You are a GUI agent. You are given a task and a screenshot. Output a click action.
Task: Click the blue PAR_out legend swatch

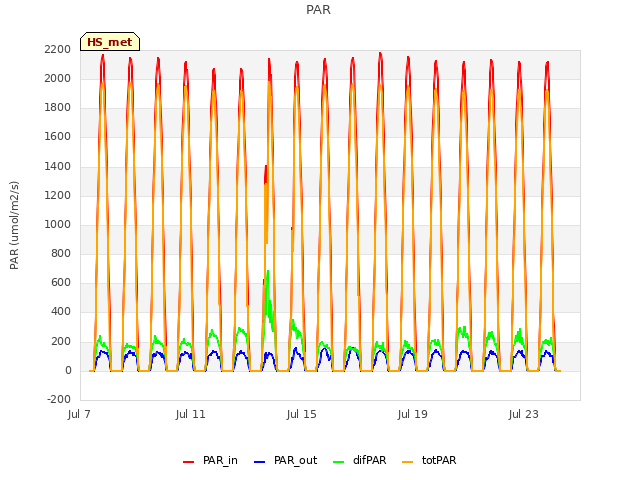[260, 462]
